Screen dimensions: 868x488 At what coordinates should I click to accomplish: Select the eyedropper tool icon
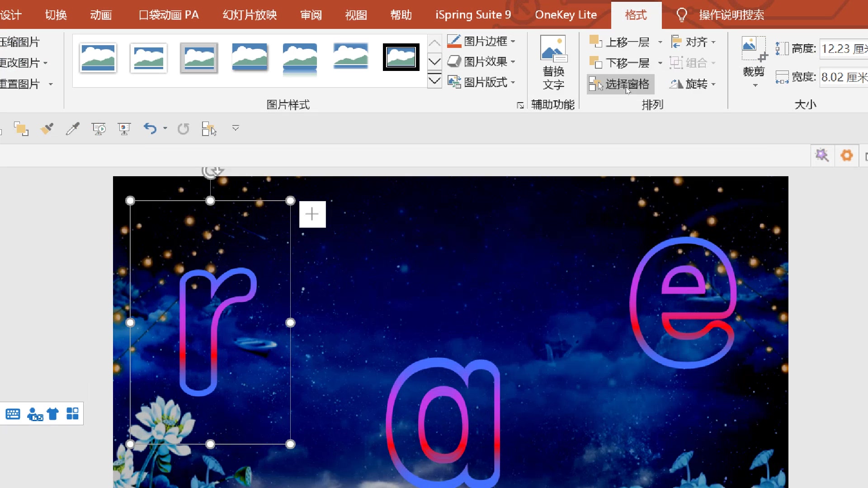(72, 129)
